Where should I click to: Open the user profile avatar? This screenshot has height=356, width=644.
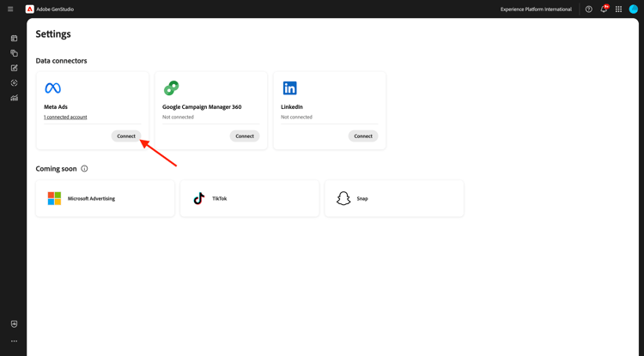coord(634,9)
